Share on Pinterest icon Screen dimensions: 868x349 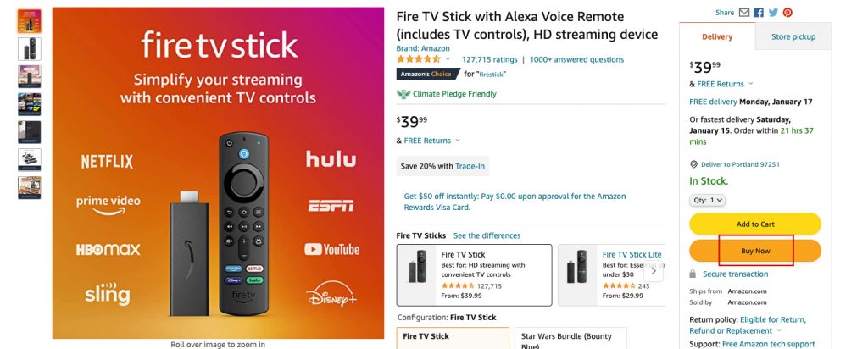click(787, 13)
